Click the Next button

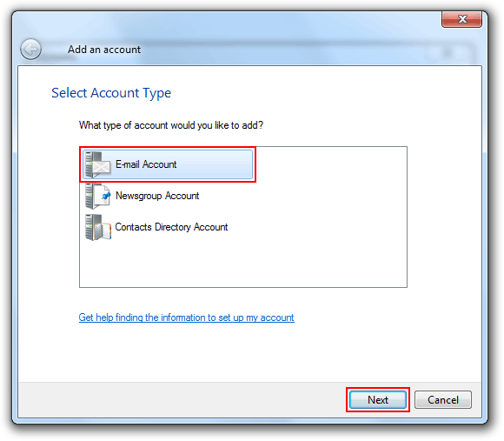tap(378, 400)
